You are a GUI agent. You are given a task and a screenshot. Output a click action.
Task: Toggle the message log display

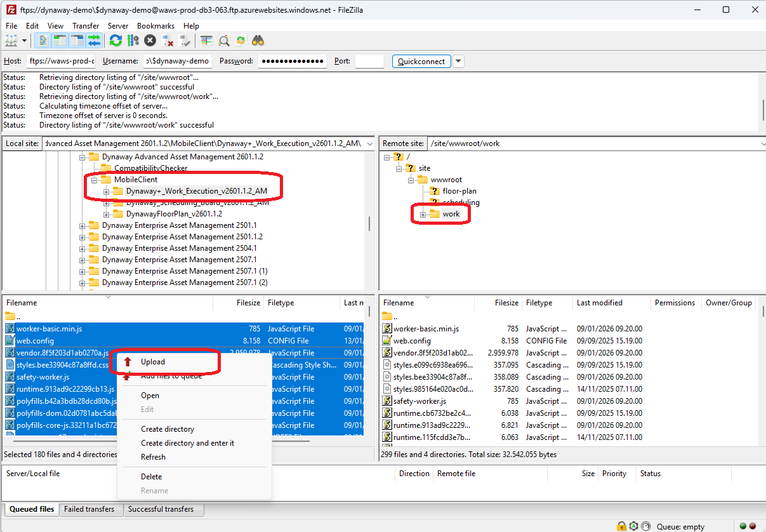pyautogui.click(x=43, y=41)
